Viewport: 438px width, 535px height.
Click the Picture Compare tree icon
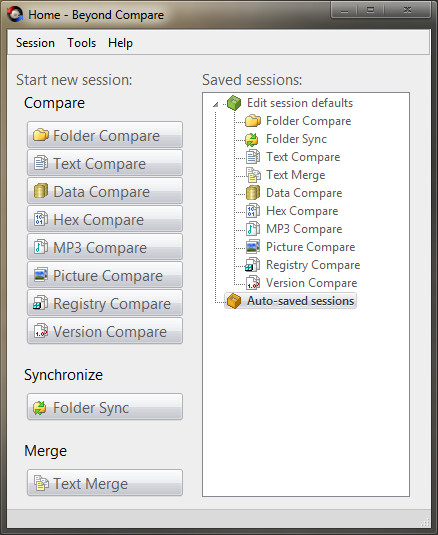click(253, 247)
